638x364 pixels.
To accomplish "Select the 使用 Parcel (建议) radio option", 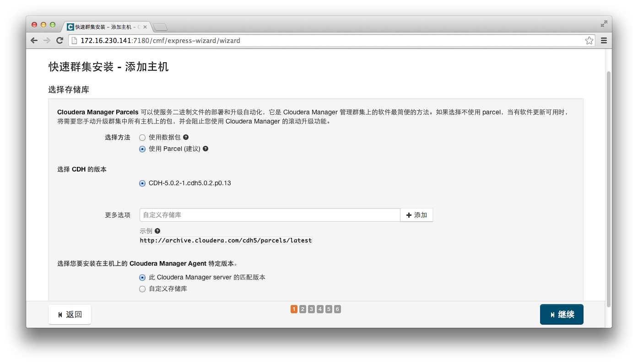I will click(142, 149).
